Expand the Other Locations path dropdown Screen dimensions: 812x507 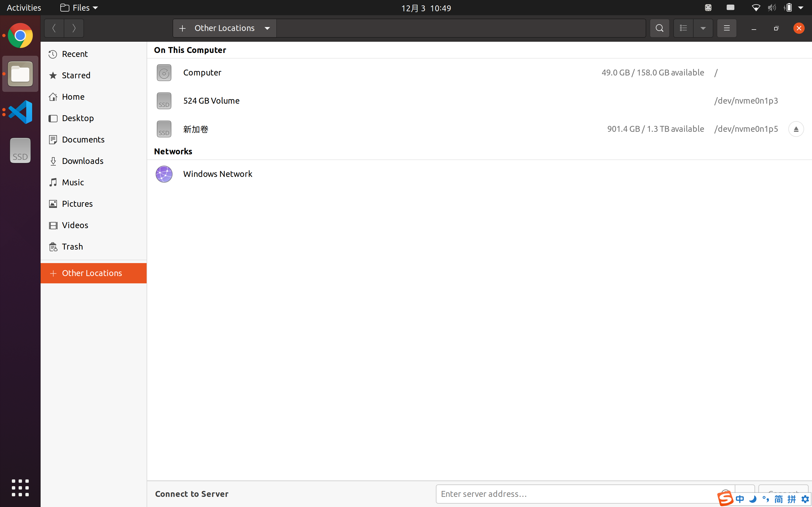click(267, 28)
